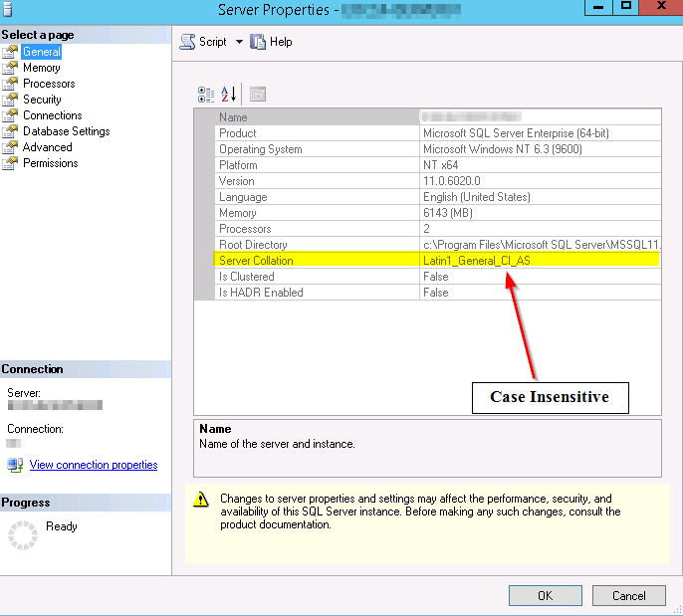Screen dimensions: 683x616
Task: Open the Permissions page
Action: 50,163
